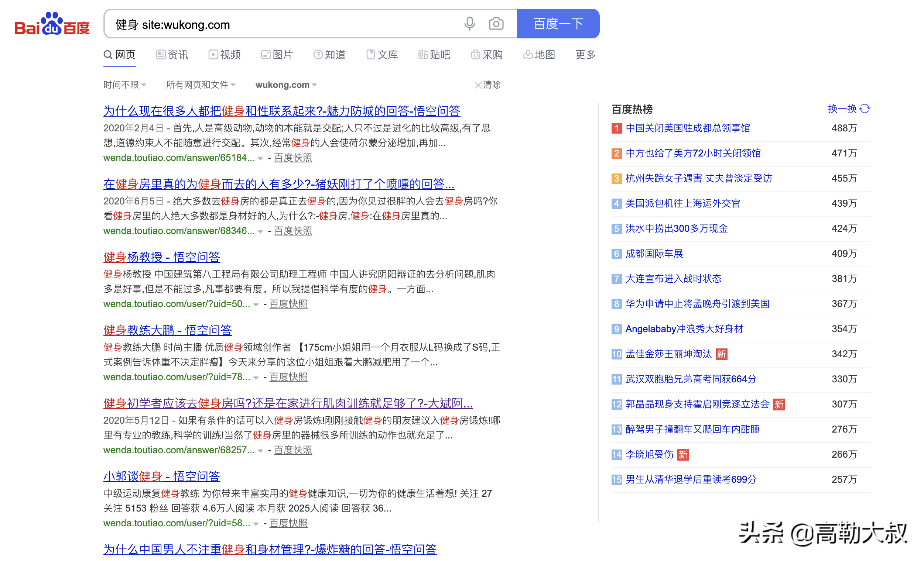The width and height of the screenshot is (924, 561).
Task: Click the 百度热榜 heading
Action: [632, 109]
